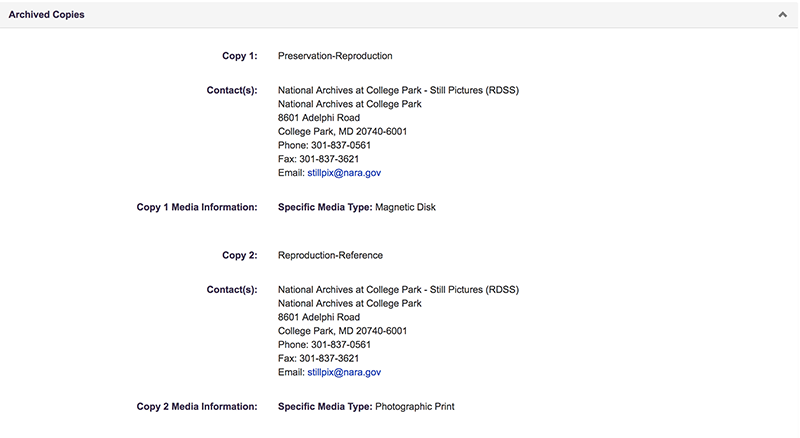Open the stillpix@nara.gov email link under Copy 1
Viewport: 800px width, 438px height.
344,173
